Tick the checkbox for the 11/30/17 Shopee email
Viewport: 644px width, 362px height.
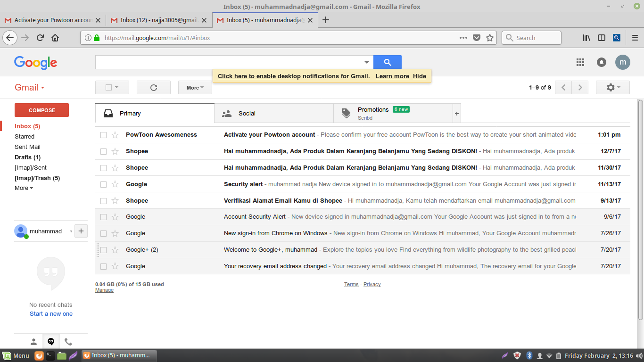(104, 168)
